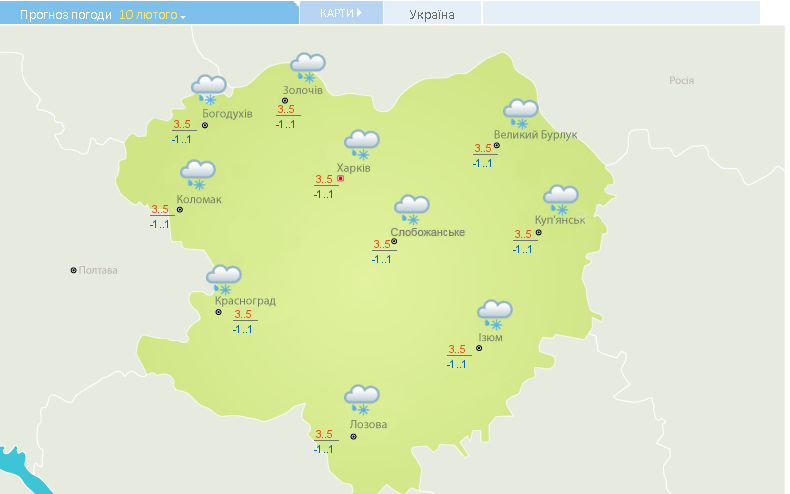Click the city dot marker at Полтава
Screen dimensions: 790x494
click(74, 270)
